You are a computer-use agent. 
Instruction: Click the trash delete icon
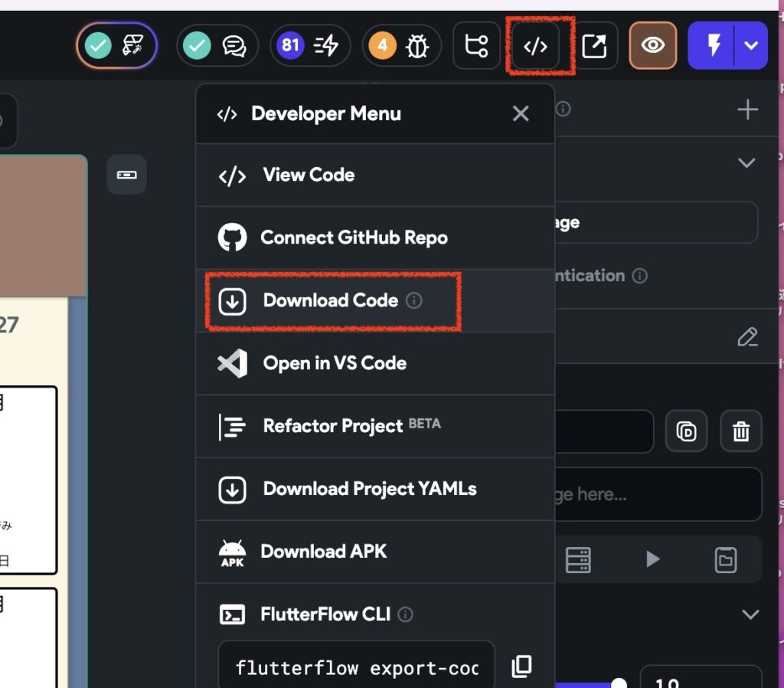pyautogui.click(x=740, y=431)
